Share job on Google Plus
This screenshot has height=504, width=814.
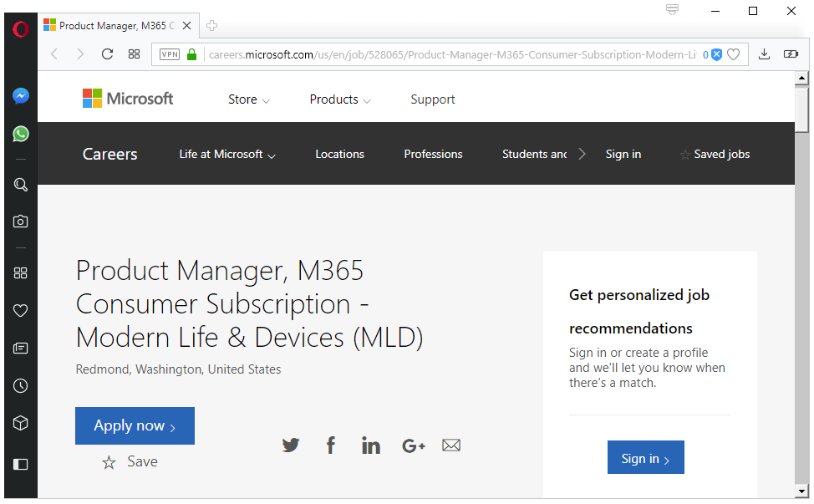click(413, 445)
